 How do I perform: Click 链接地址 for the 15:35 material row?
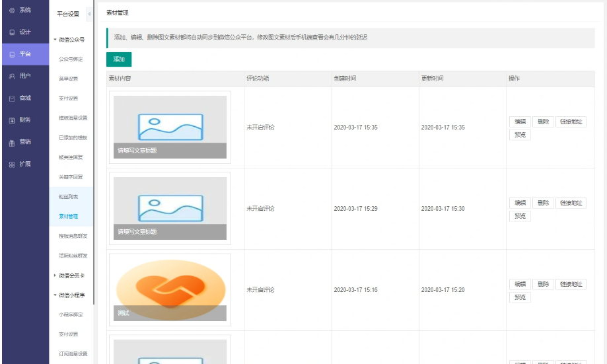tap(571, 122)
